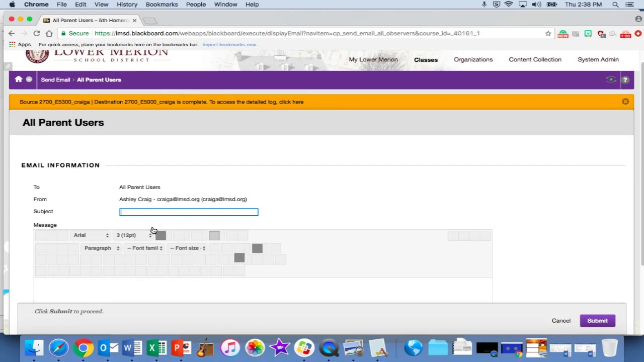644x362 pixels.
Task: Close the All Parent Users browser tab
Action: pyautogui.click(x=134, y=20)
